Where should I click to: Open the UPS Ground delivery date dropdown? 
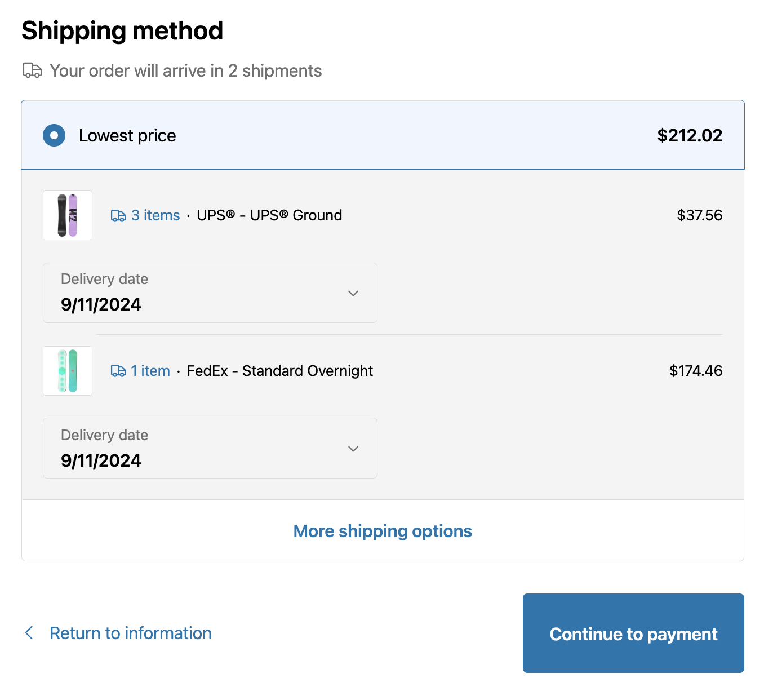point(210,293)
